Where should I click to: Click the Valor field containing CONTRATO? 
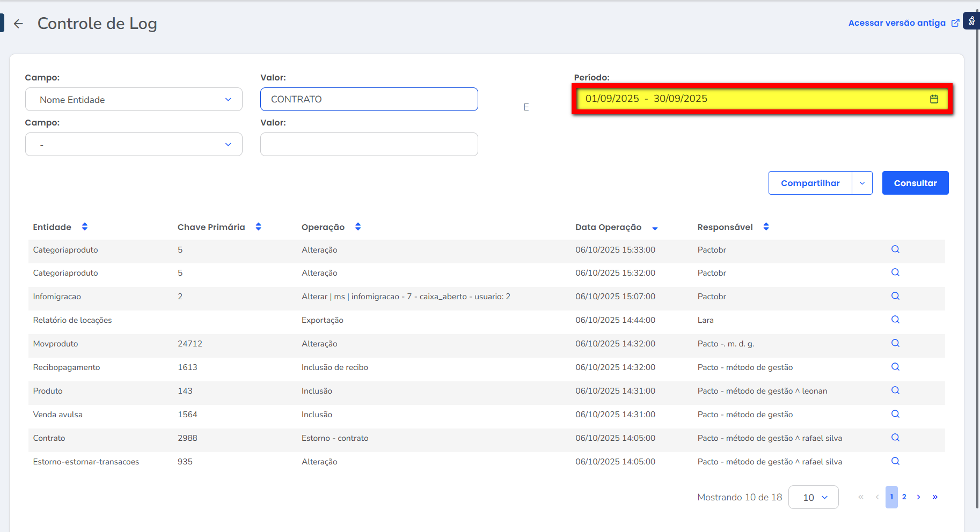pyautogui.click(x=369, y=100)
